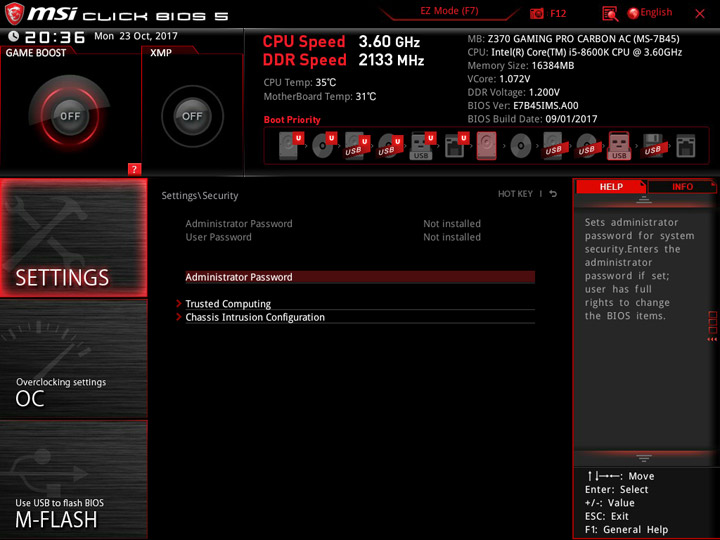Select the UEFI USB key boot icon
This screenshot has height=540, width=720.
pyautogui.click(x=423, y=146)
